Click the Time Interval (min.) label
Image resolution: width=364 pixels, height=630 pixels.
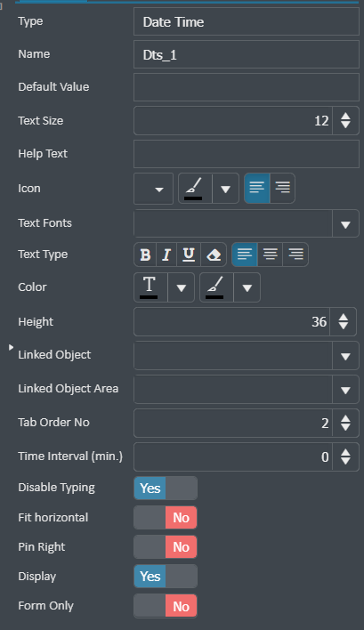point(70,456)
